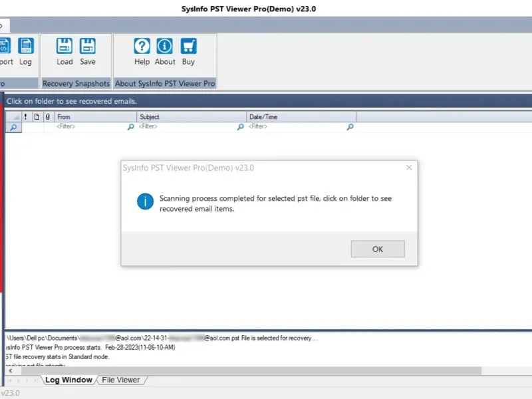Screen dimensions: 532x399
Task: Click the document type column header icon
Action: coord(37,117)
